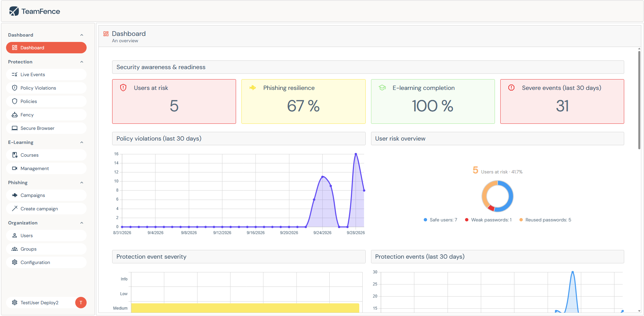Open Live Events via its sidebar icon
This screenshot has width=644, height=316.
point(14,74)
